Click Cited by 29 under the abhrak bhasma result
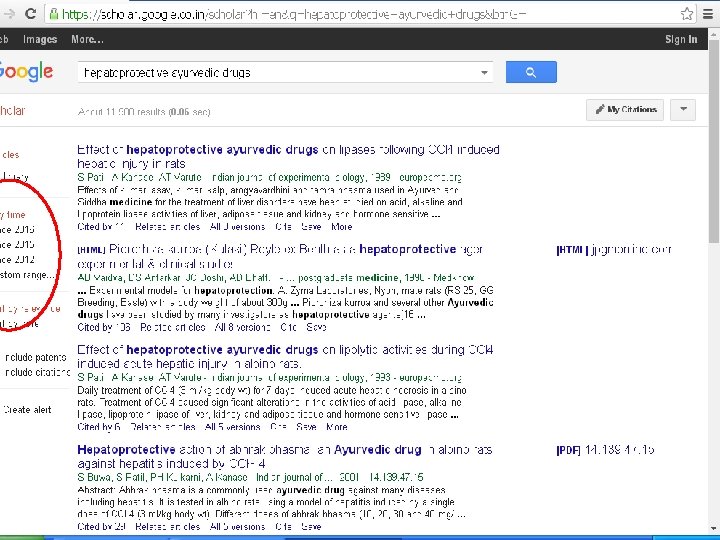 click(x=101, y=527)
